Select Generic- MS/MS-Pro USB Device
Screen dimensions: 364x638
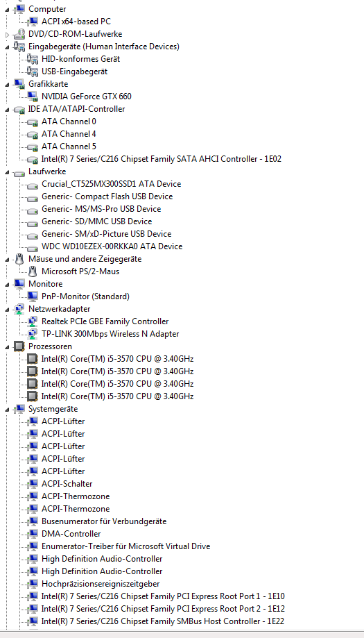pos(101,209)
